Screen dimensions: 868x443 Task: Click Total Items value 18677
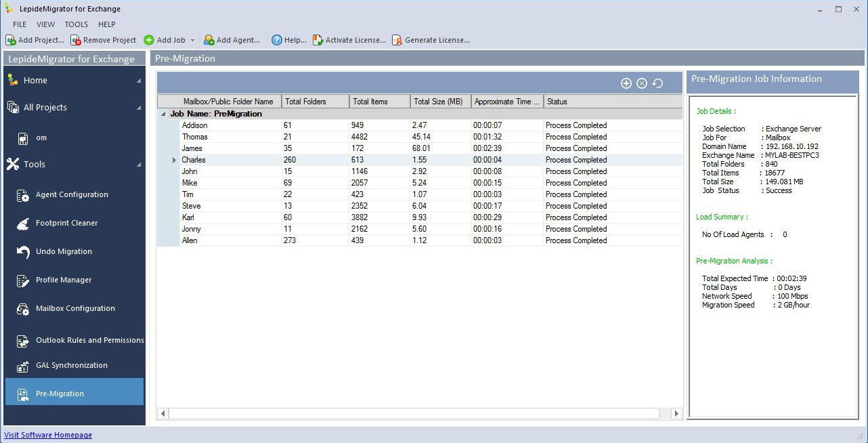pyautogui.click(x=776, y=173)
